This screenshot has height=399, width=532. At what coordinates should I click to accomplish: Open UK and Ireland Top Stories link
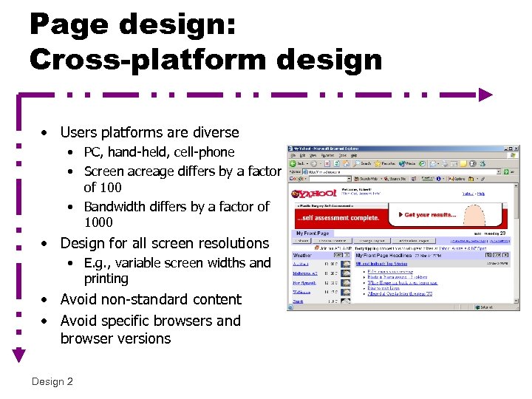tap(381, 264)
